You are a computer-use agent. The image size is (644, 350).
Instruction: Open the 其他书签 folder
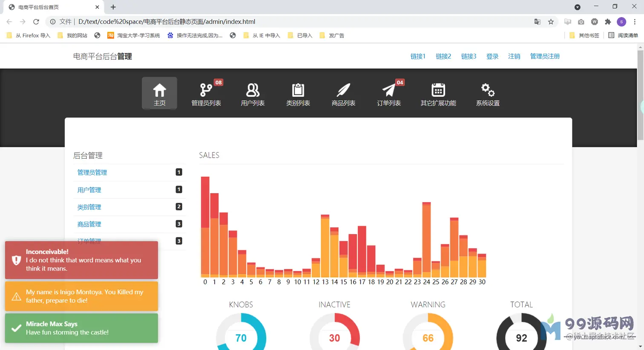click(x=584, y=35)
